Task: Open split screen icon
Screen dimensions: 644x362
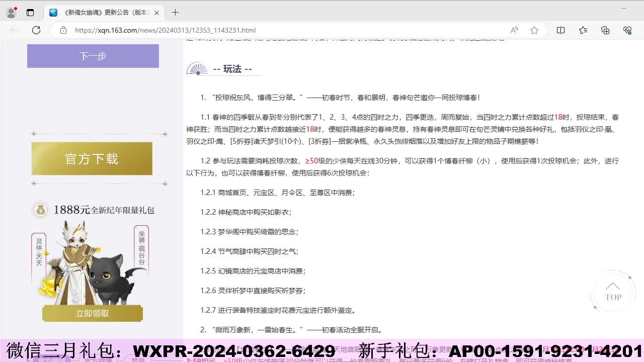Action: pos(560,30)
